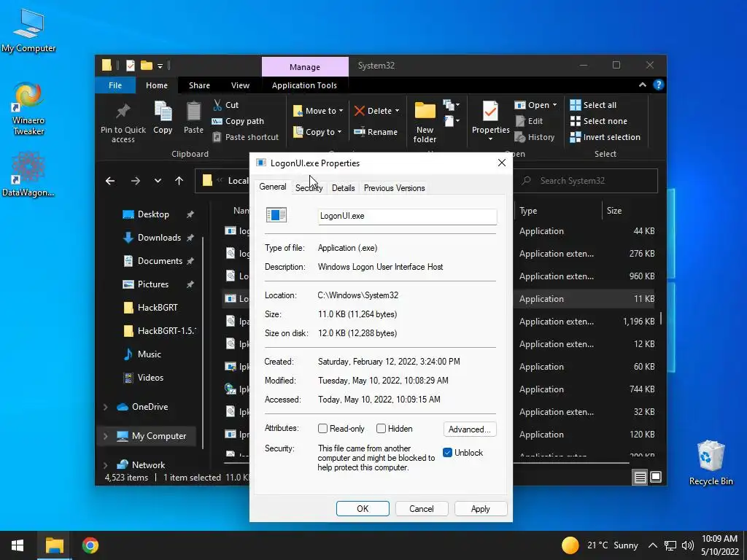Show hidden tray icons chevron

[653, 545]
